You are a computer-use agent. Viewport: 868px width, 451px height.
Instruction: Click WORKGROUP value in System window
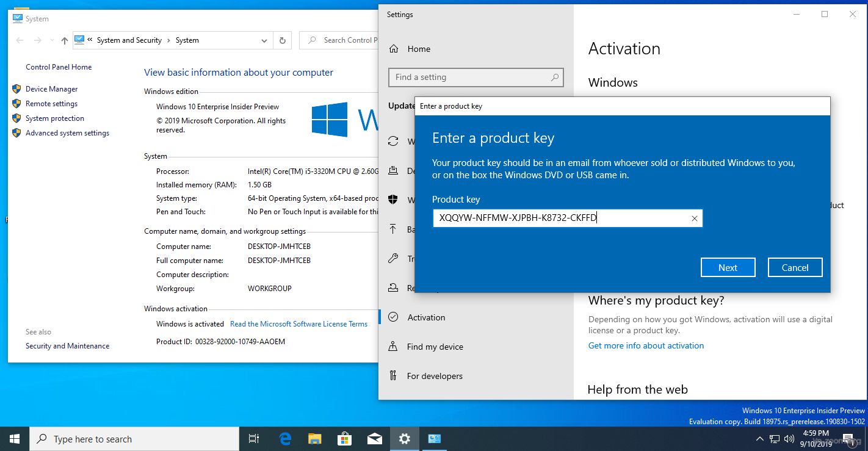270,289
